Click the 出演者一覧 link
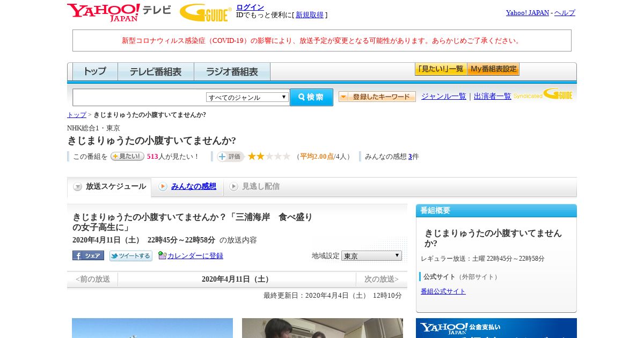The image size is (644, 338). click(x=493, y=96)
